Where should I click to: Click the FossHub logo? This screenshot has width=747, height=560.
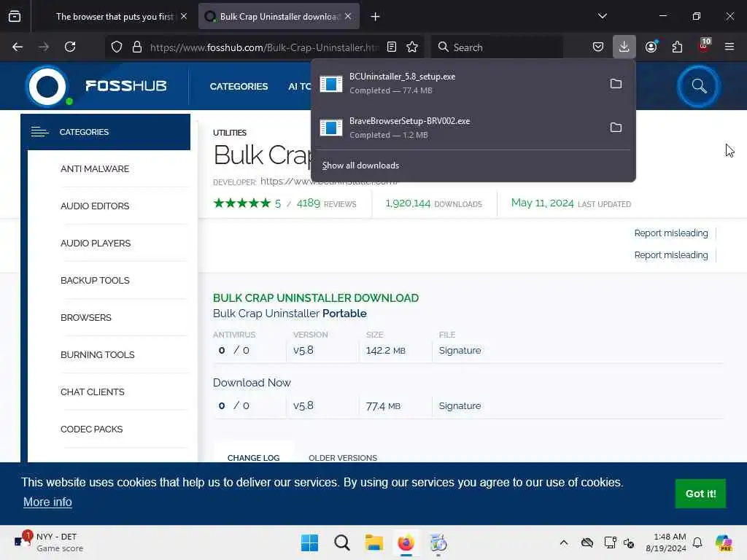click(96, 86)
